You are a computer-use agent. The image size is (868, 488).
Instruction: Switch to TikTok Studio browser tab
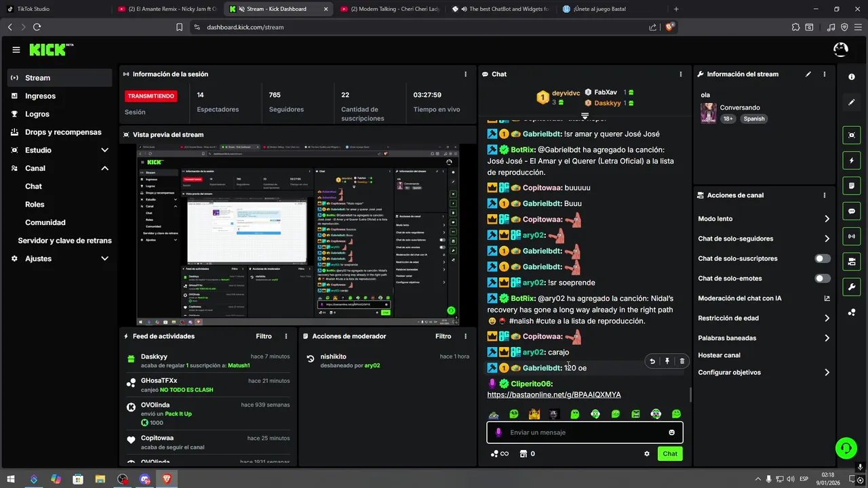coord(56,9)
